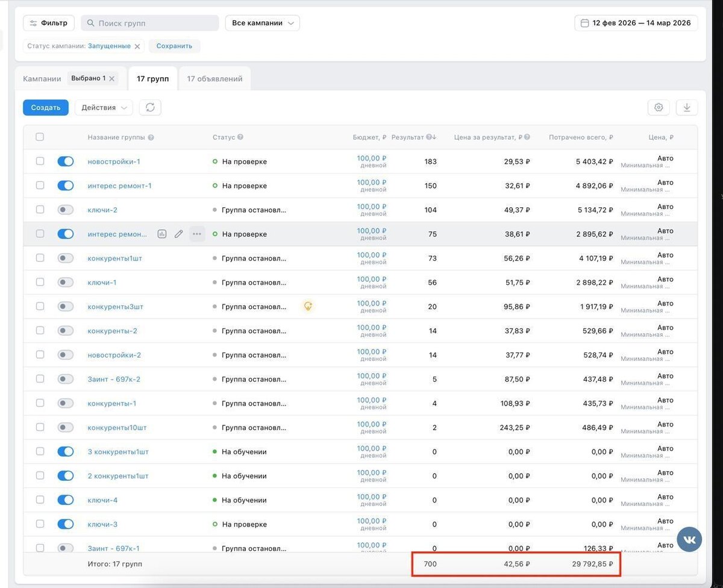Click help icon beside Цена за результат
The image size is (723, 588).
[x=527, y=137]
